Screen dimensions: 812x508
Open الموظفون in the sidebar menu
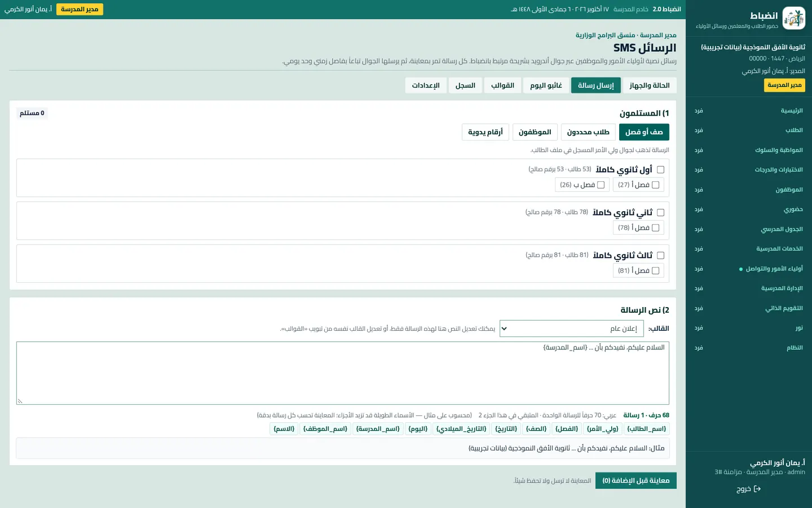point(789,190)
